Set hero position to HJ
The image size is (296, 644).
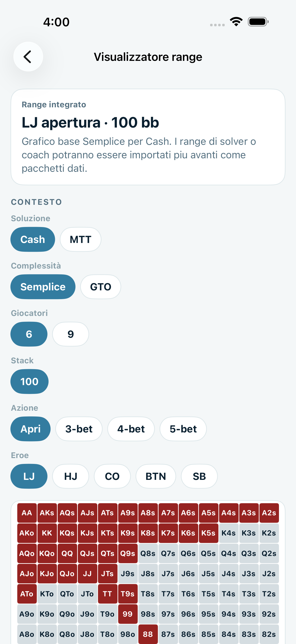tap(71, 476)
